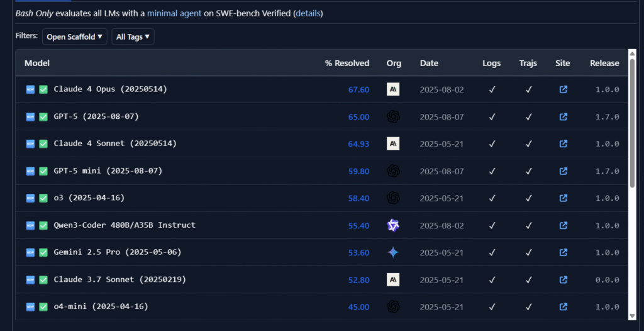
Task: Click Gemini star logo in Gemini 2.5 Pro row
Action: coord(393,252)
